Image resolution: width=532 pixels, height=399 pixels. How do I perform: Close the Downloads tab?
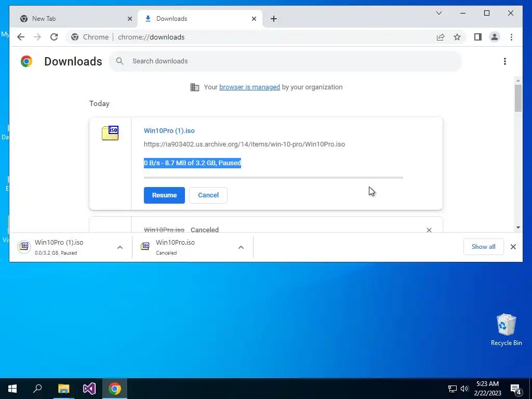(x=254, y=19)
